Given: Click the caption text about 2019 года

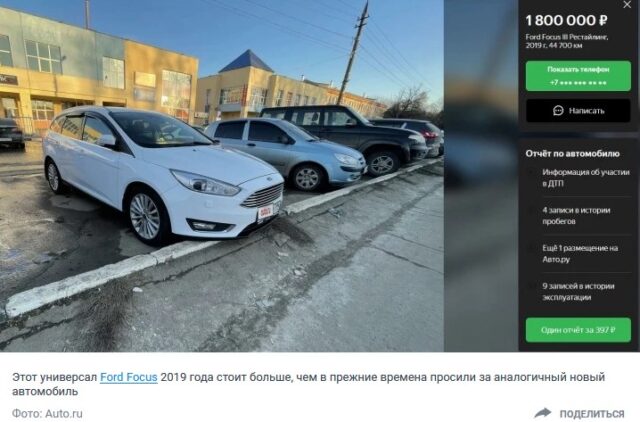Looking at the screenshot, I should (308, 384).
